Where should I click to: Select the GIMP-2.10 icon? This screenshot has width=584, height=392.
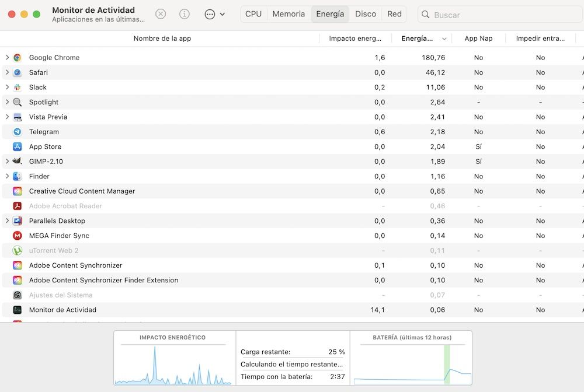pos(18,161)
